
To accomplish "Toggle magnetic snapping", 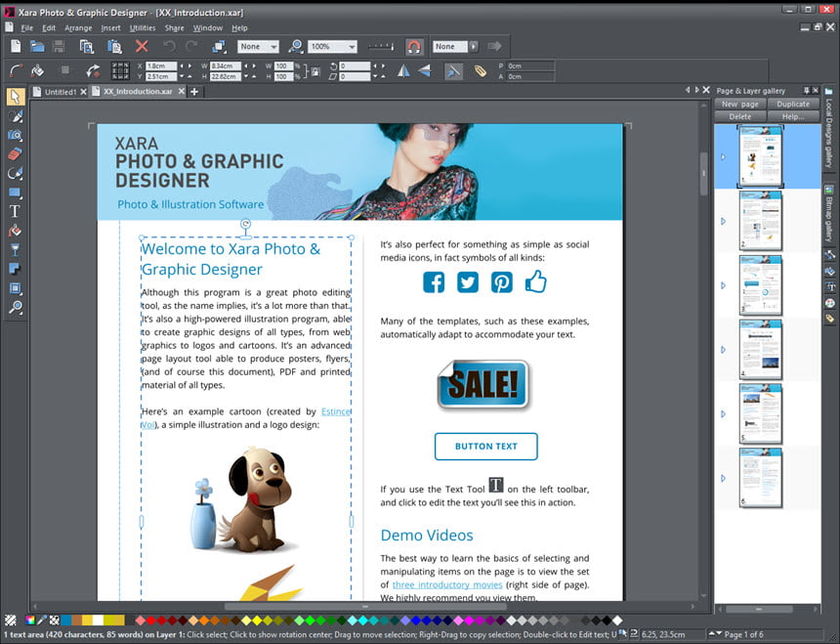I will click(413, 47).
